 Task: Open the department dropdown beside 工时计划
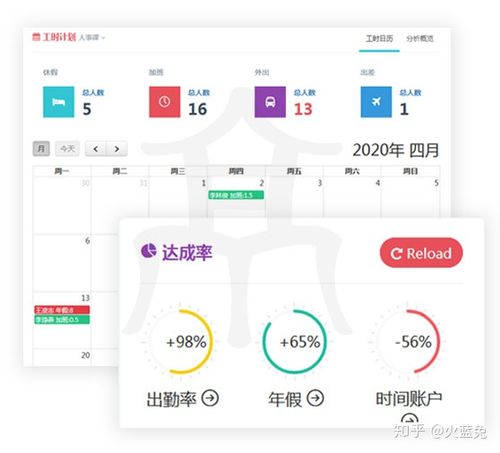pos(92,38)
